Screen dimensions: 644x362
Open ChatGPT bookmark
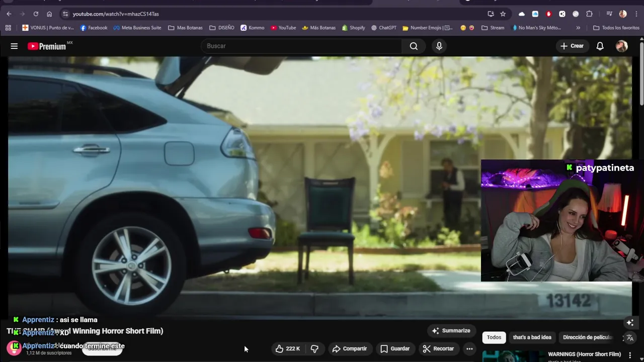(x=384, y=28)
